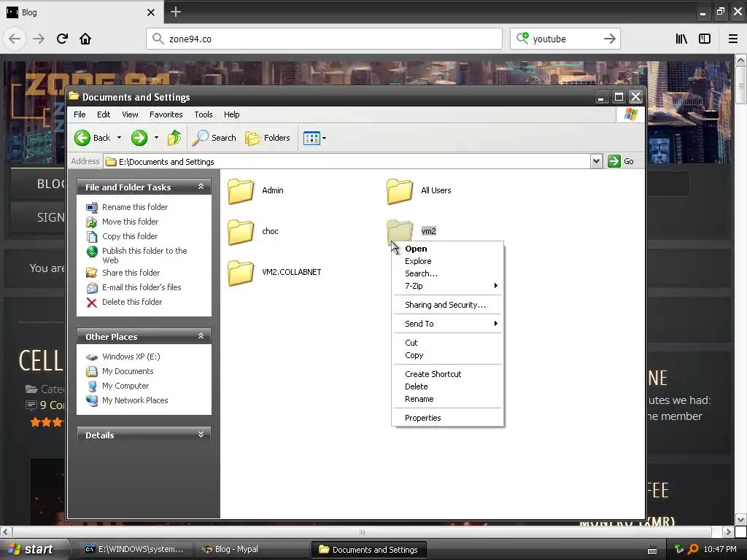
Task: Expand the 7-Zip submenu
Action: tap(447, 286)
